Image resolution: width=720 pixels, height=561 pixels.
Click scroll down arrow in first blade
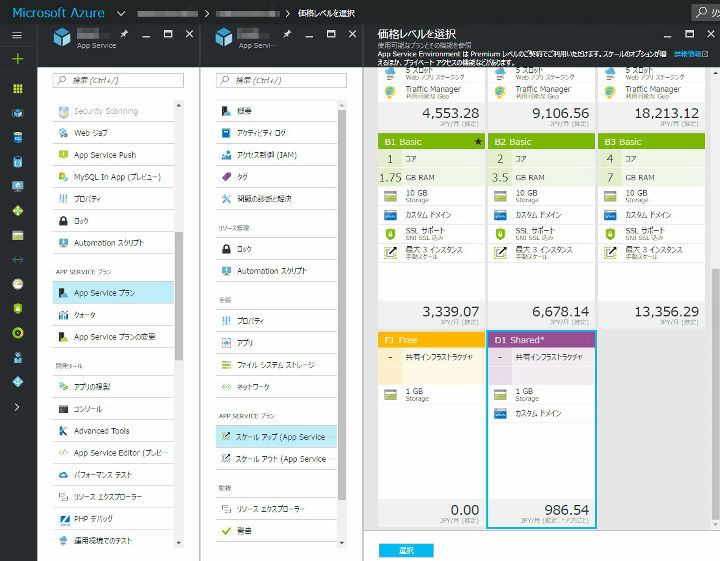pyautogui.click(x=179, y=543)
